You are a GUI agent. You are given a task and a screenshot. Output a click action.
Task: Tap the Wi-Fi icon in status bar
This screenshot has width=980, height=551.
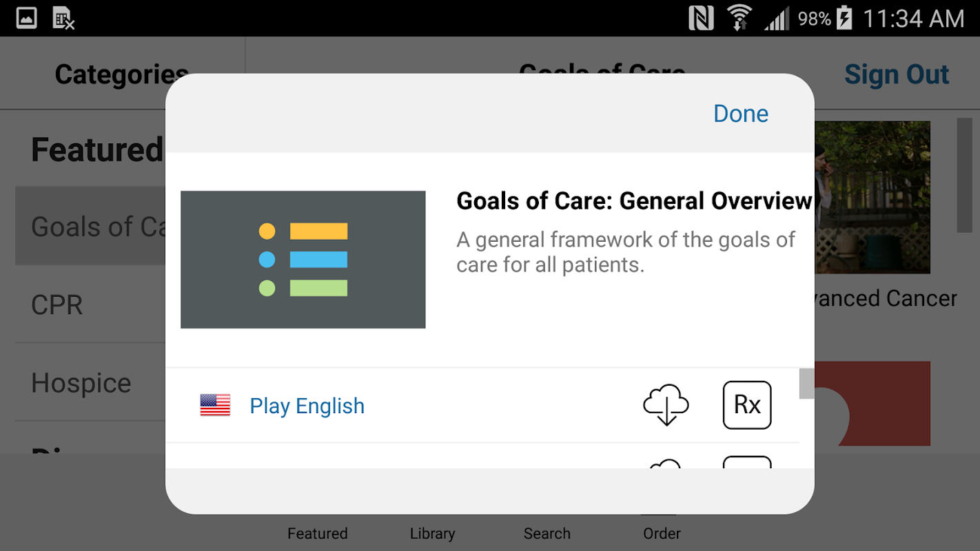[739, 18]
